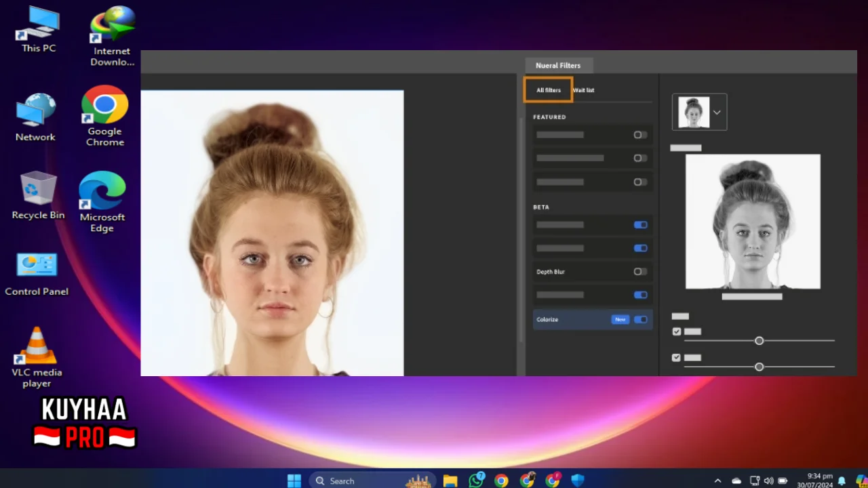Switch to the Wait list tab

point(584,90)
